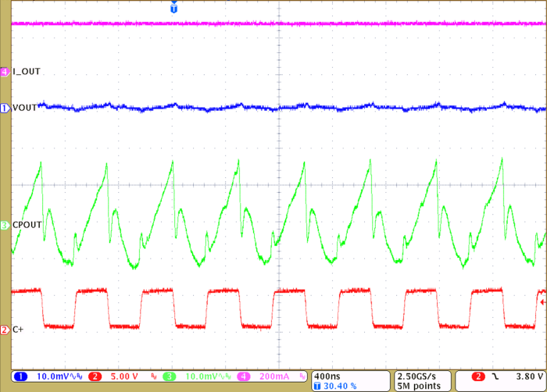Click the I_OUT waveform label
Viewport: 547px width, 392px height.
[x=27, y=72]
